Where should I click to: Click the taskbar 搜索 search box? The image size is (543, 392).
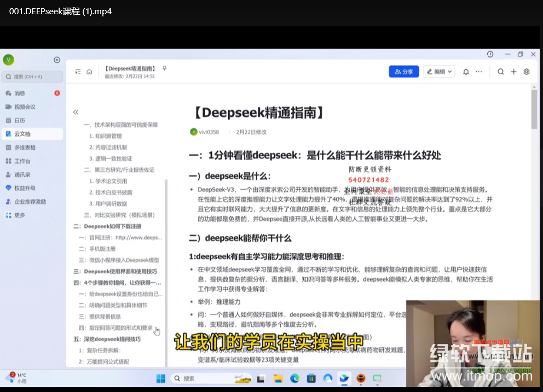click(x=211, y=378)
